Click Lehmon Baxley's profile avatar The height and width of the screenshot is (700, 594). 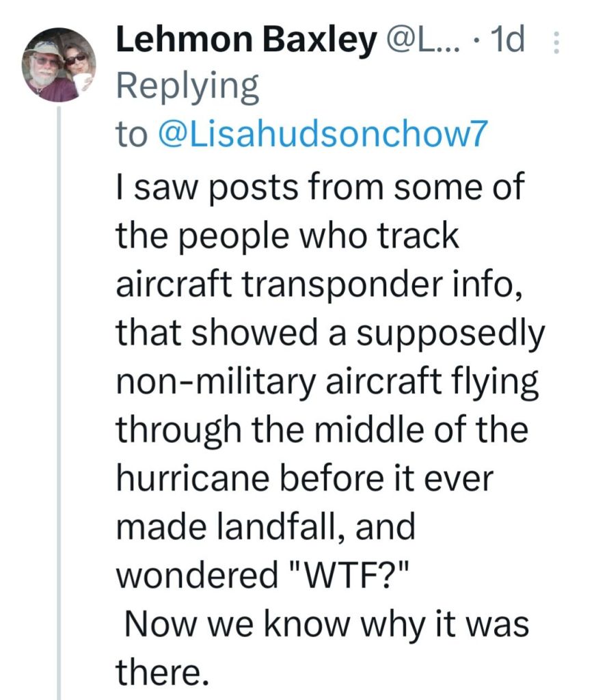point(60,65)
